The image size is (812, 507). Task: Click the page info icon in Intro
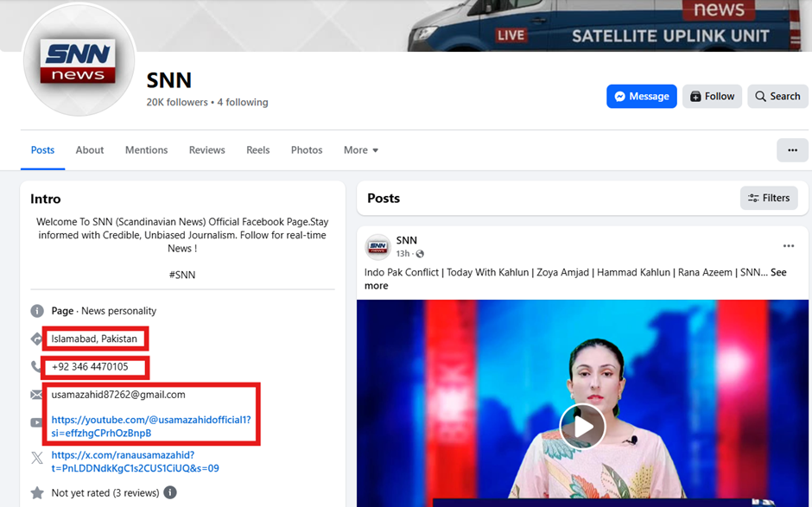[37, 311]
